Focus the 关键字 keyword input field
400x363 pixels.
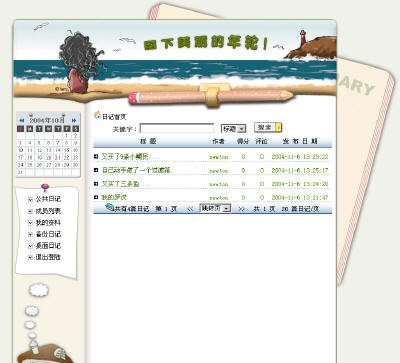(x=177, y=128)
